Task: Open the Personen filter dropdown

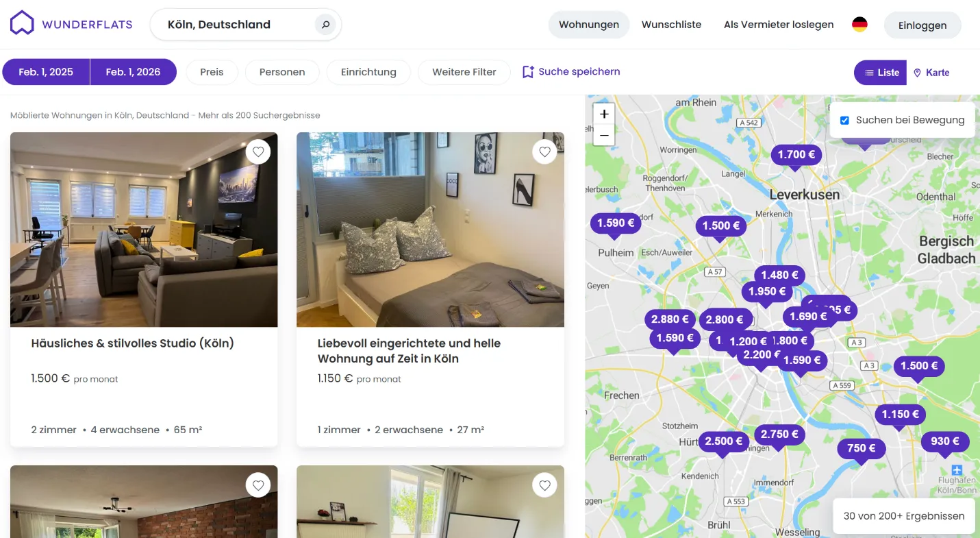Action: 282,72
